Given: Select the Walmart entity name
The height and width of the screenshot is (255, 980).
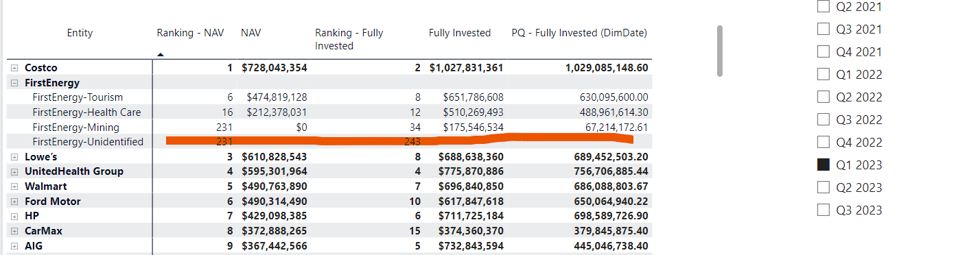Looking at the screenshot, I should 46,186.
